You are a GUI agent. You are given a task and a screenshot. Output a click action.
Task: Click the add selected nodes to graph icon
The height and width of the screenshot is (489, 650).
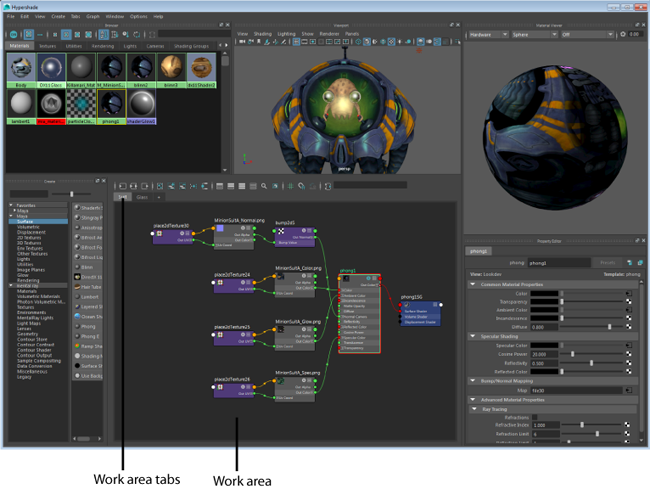pos(171,186)
